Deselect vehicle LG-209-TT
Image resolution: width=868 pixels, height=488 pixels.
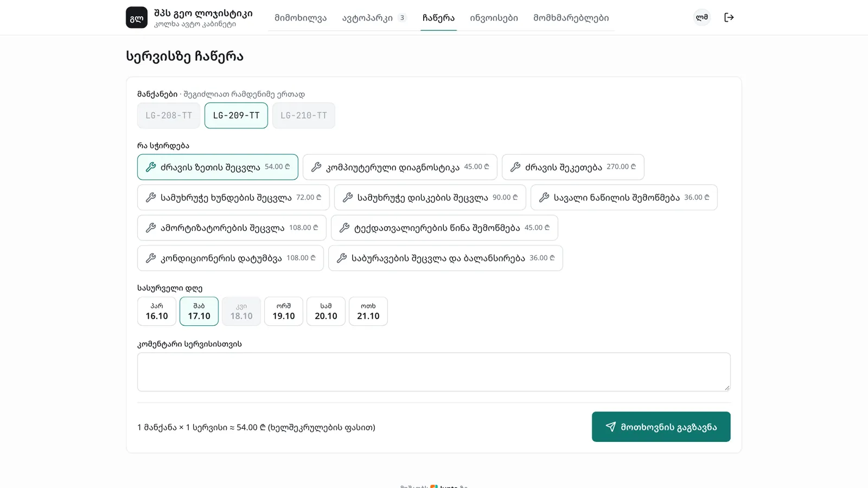[236, 115]
